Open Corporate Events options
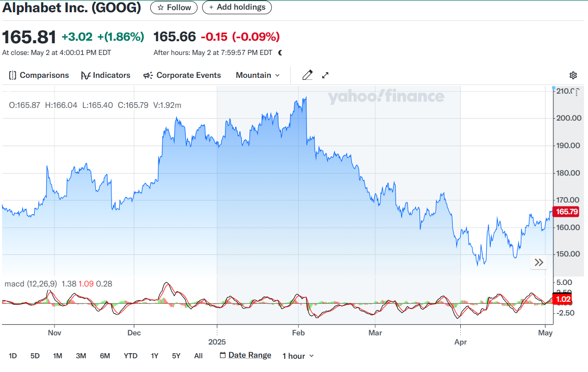 point(182,75)
